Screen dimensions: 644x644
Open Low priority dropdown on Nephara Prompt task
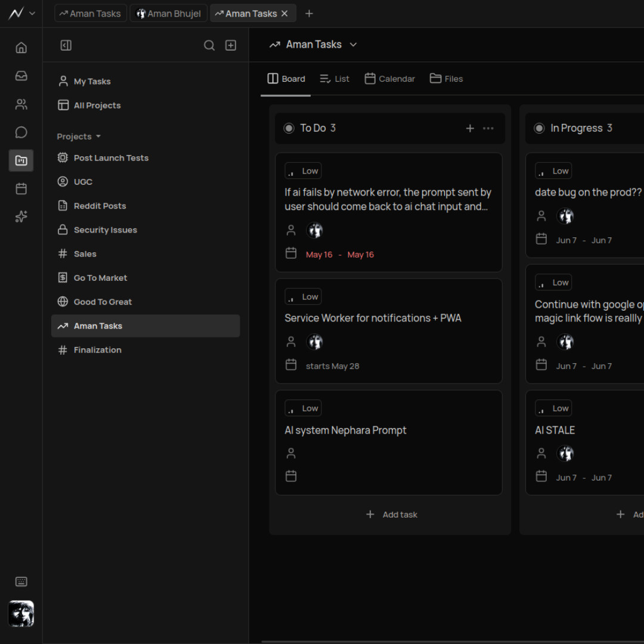[x=303, y=408]
